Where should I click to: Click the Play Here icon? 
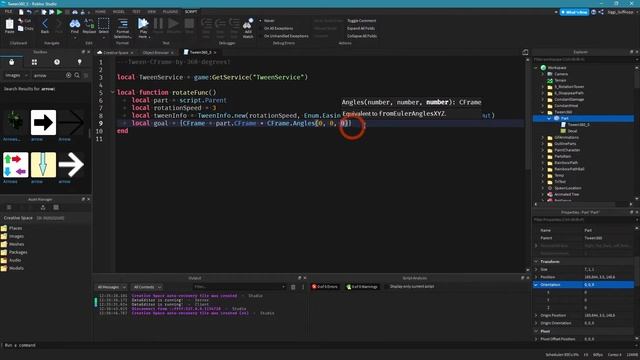coord(143,24)
